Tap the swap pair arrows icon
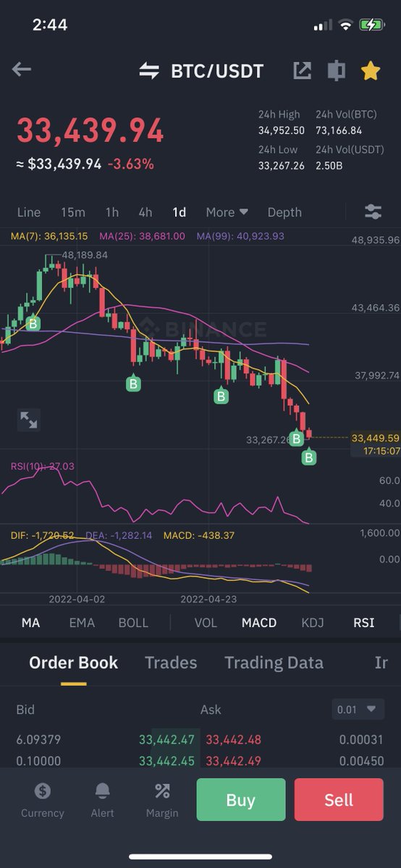 (149, 71)
